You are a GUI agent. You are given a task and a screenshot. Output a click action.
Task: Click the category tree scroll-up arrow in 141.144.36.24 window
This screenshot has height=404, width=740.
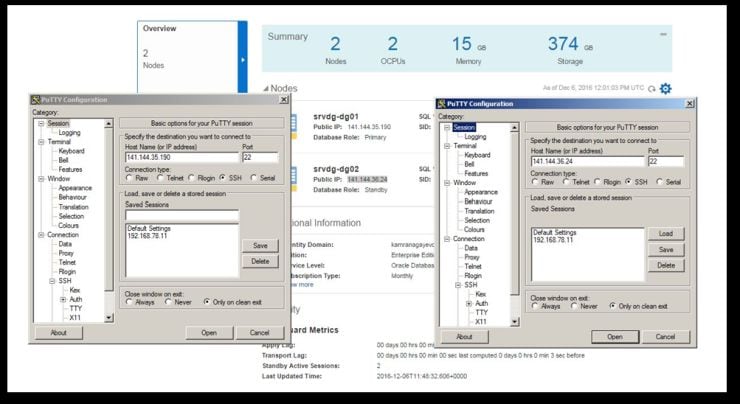(x=515, y=128)
